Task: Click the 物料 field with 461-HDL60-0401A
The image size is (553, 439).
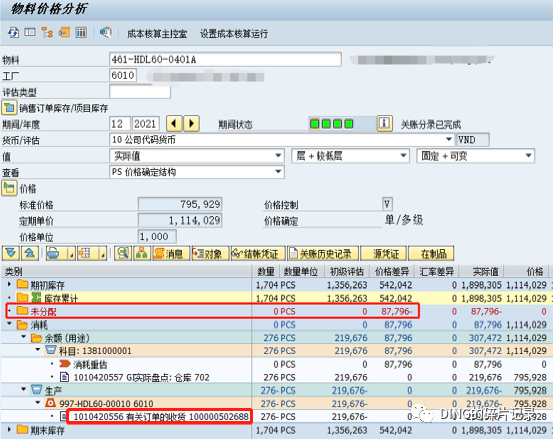Action: [225, 59]
